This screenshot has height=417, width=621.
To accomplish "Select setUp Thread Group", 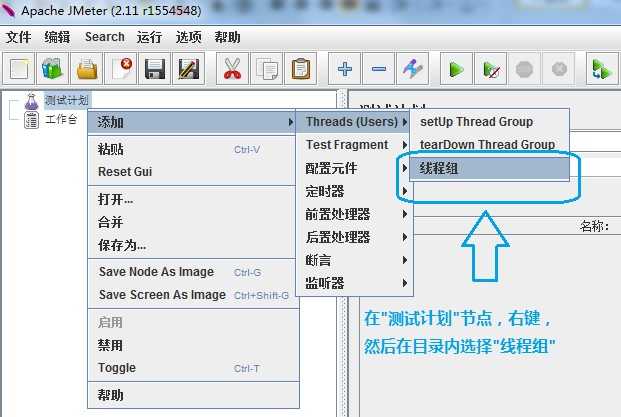I will tap(490, 122).
